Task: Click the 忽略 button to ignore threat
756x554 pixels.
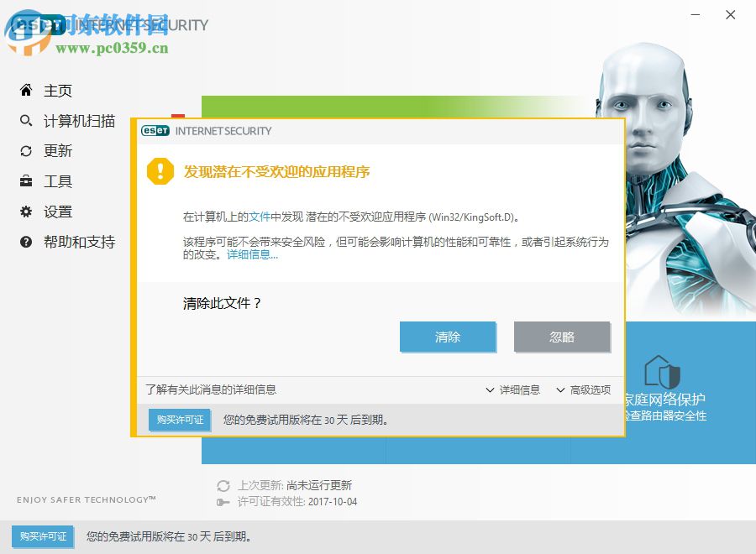Action: pyautogui.click(x=561, y=337)
